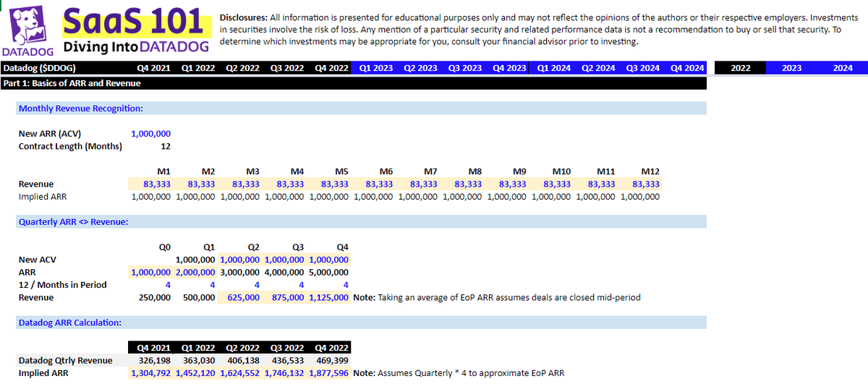
Task: Select the Q1 2024 column header
Action: [x=554, y=68]
